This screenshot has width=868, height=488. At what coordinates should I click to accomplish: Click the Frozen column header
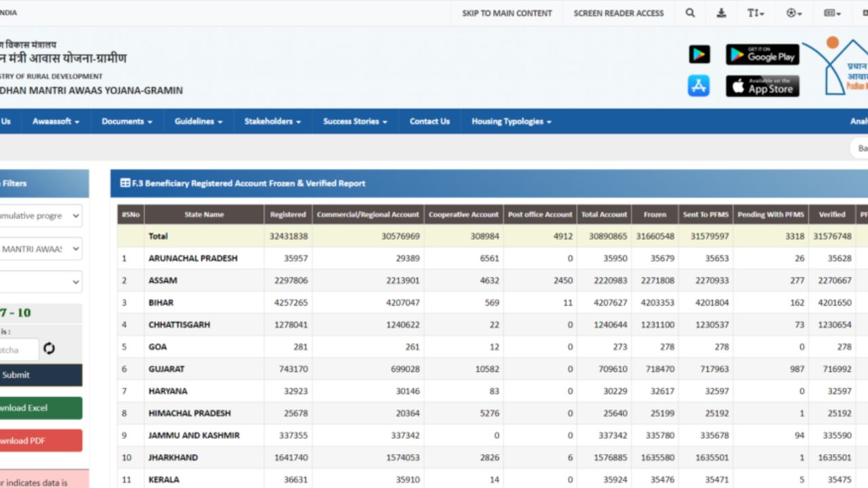[x=655, y=214]
